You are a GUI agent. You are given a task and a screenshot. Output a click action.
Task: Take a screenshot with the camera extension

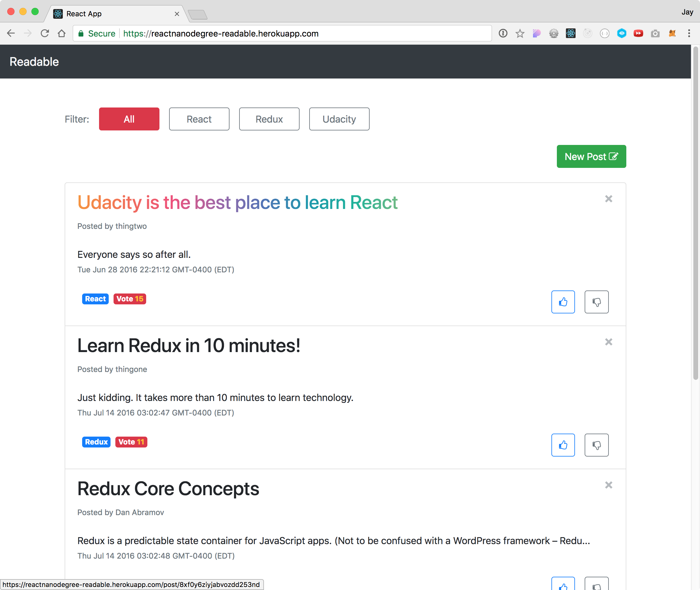(x=655, y=33)
